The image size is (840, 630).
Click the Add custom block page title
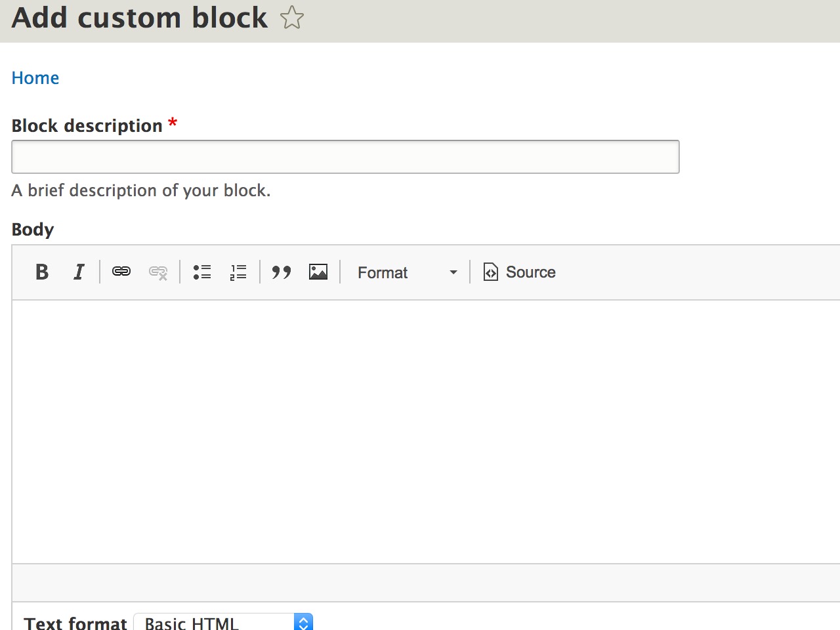140,18
